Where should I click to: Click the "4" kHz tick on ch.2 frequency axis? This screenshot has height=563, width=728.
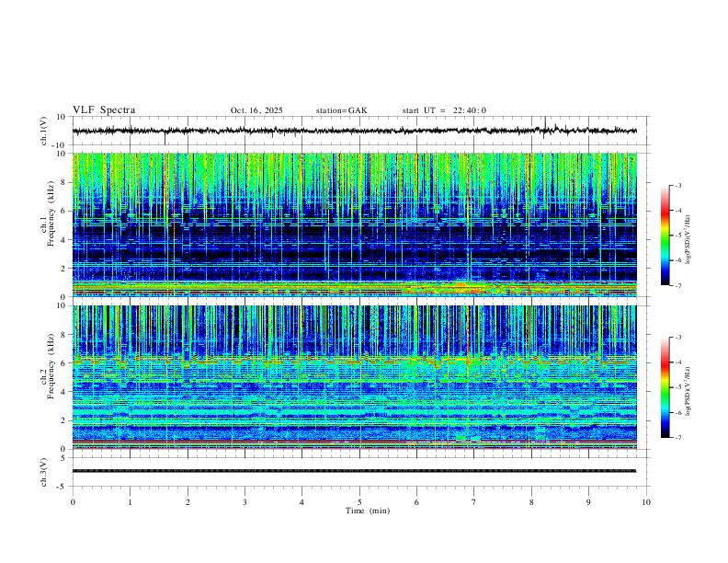point(64,392)
